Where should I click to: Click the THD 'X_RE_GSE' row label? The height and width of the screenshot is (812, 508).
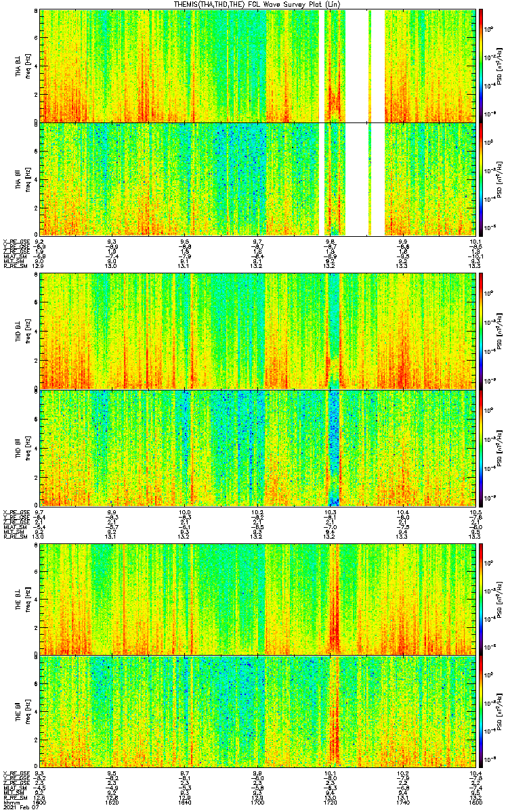(x=16, y=512)
